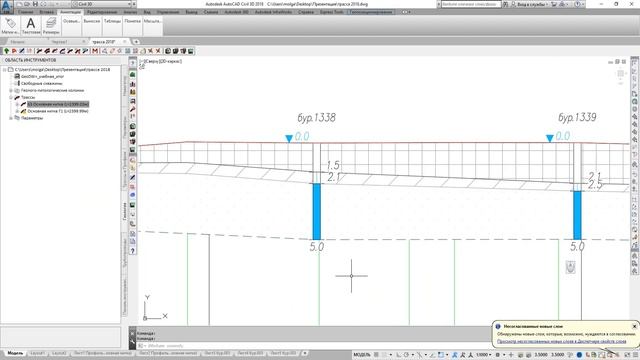Click the labels tool with tag icon
This screenshot has height=360, width=640.
click(10, 25)
